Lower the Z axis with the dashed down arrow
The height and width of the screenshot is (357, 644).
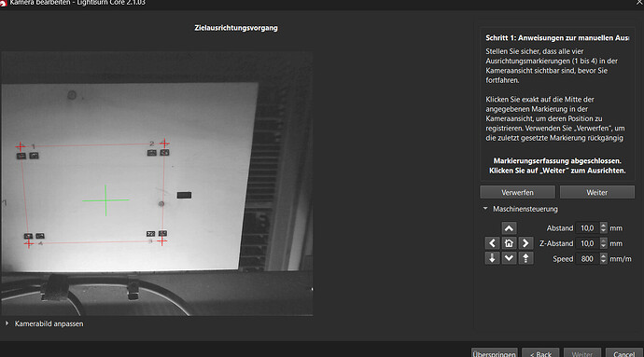492,258
